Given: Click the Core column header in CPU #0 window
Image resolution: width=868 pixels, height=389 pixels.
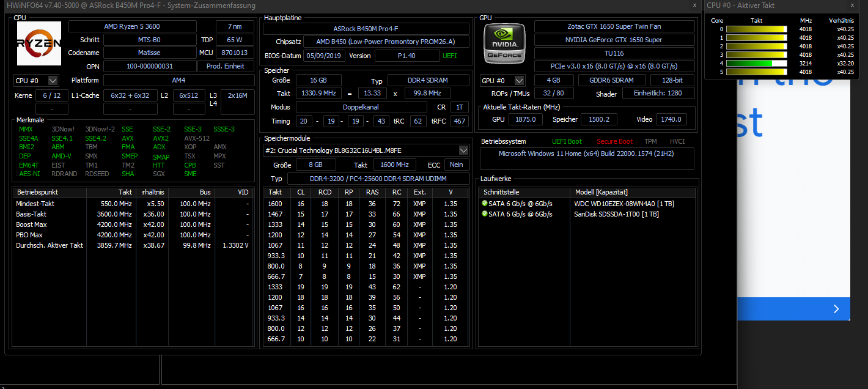Looking at the screenshot, I should click(x=717, y=20).
